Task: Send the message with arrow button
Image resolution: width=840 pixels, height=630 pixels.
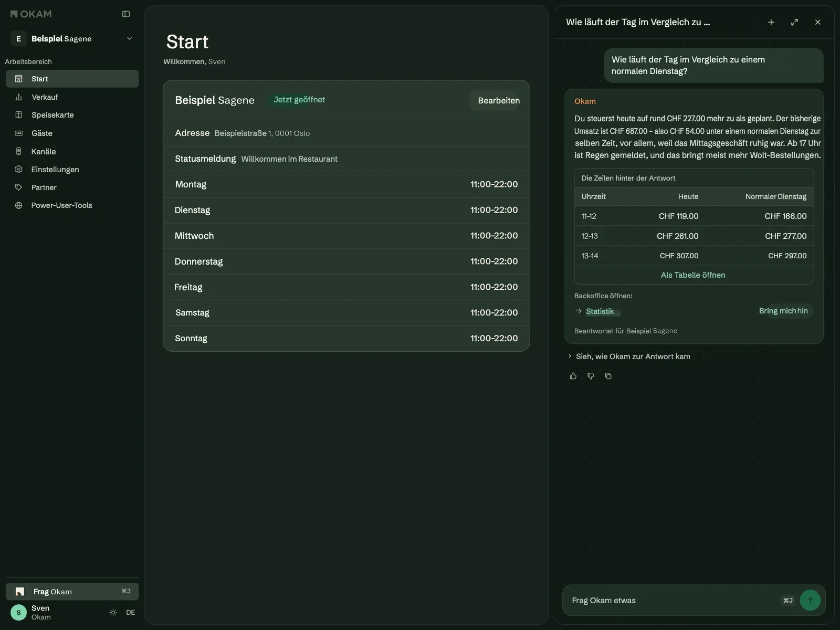Action: tap(810, 601)
